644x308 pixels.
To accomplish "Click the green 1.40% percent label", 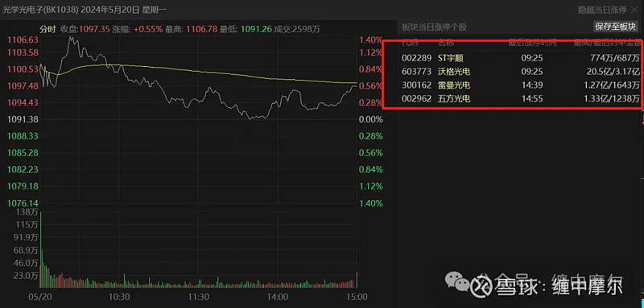I will (x=371, y=203).
